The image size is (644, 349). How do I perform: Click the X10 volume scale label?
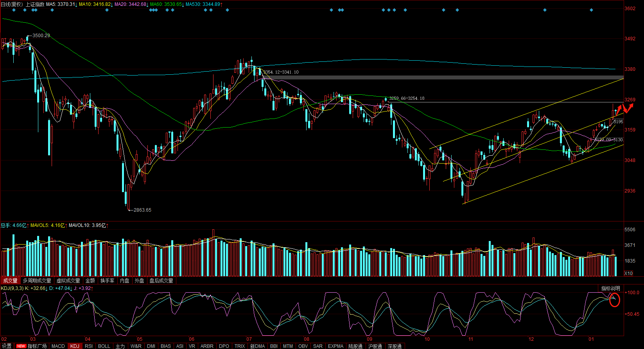(628, 273)
